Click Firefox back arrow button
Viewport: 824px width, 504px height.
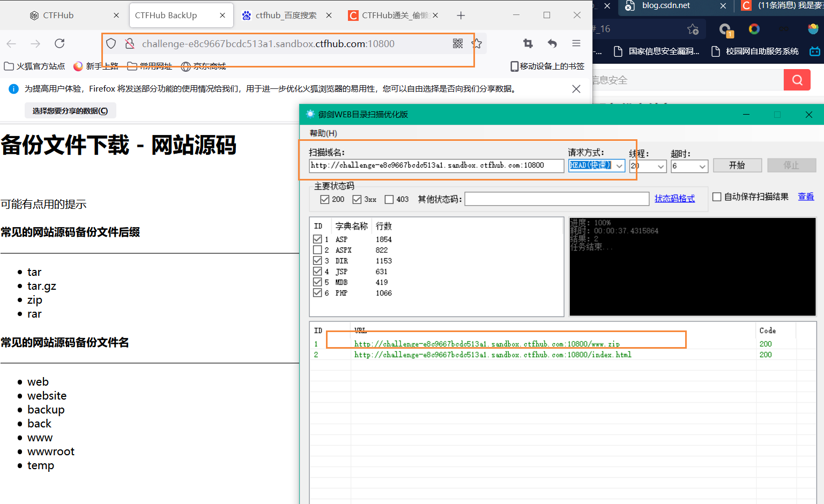(x=11, y=43)
